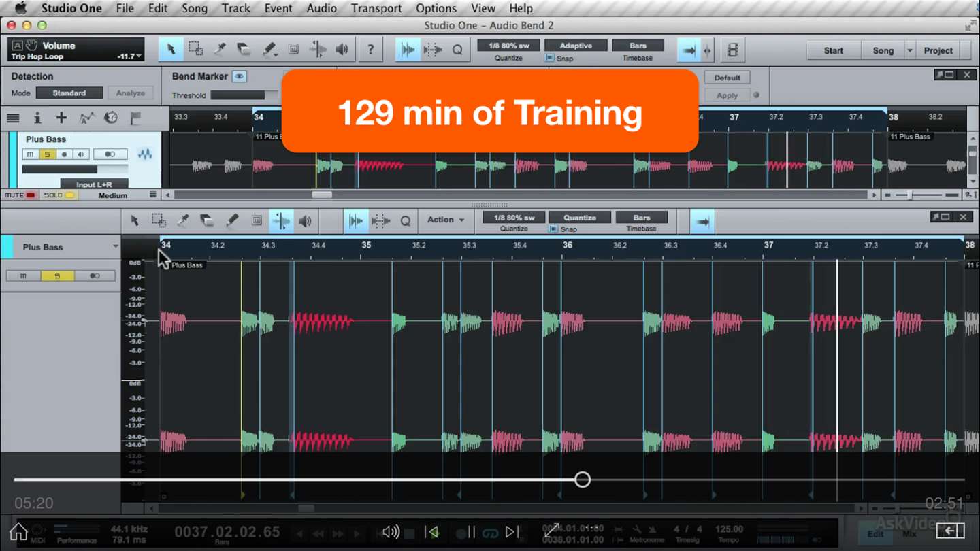
Task: Toggle Snap checkbox in editor toolbar
Action: pyautogui.click(x=555, y=229)
